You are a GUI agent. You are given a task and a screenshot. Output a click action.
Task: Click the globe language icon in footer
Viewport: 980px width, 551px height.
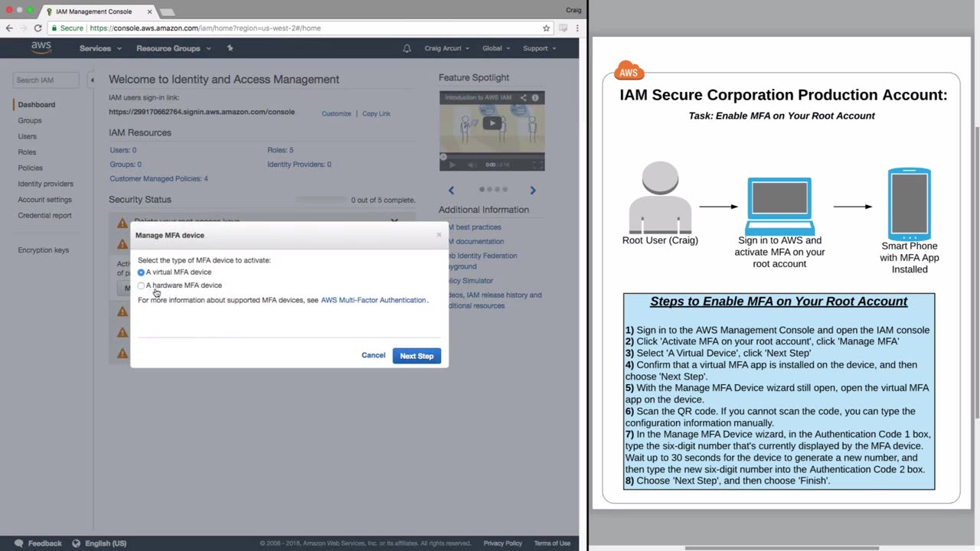[x=77, y=543]
